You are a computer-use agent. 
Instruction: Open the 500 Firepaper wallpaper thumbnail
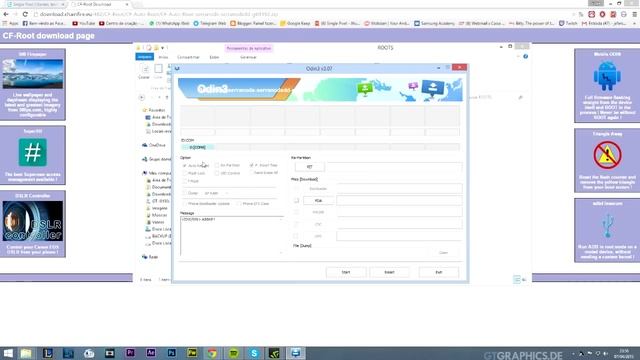click(x=33, y=73)
